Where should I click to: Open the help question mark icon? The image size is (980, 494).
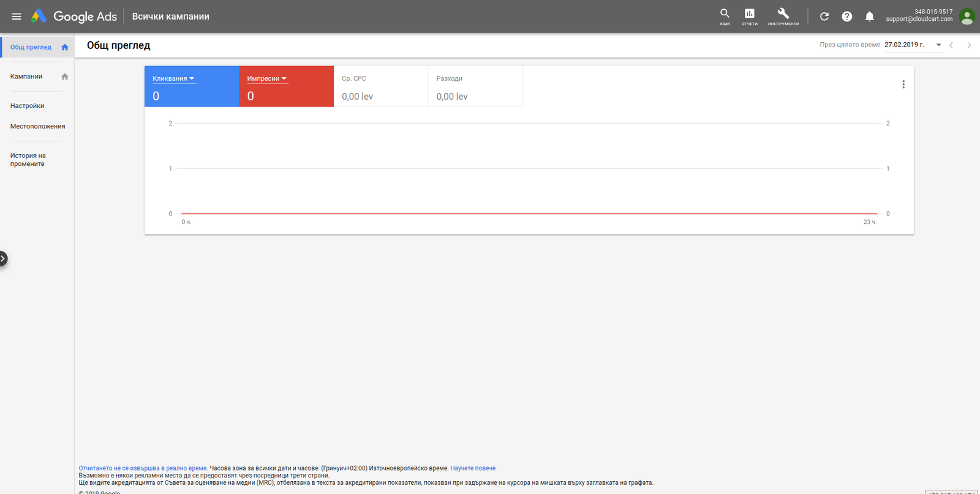tap(847, 17)
